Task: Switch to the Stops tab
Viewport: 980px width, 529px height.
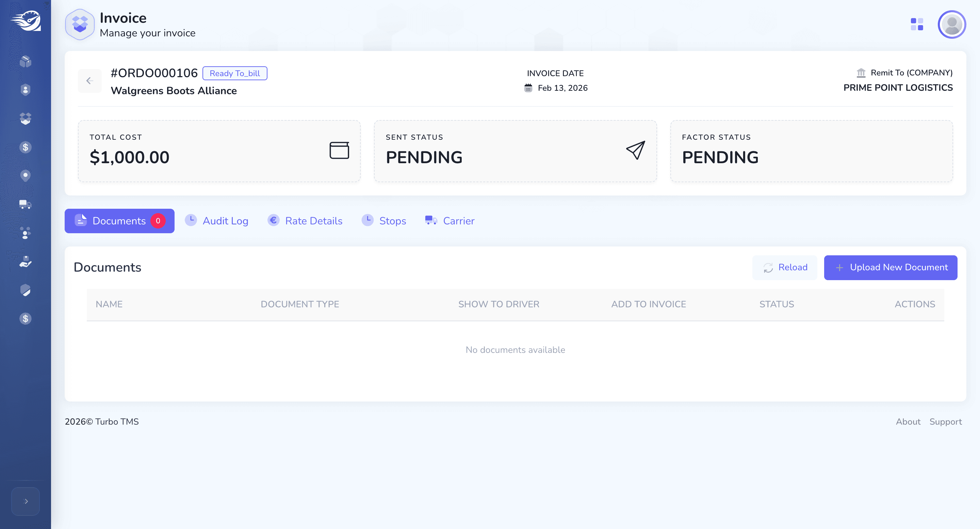Action: pyautogui.click(x=383, y=221)
